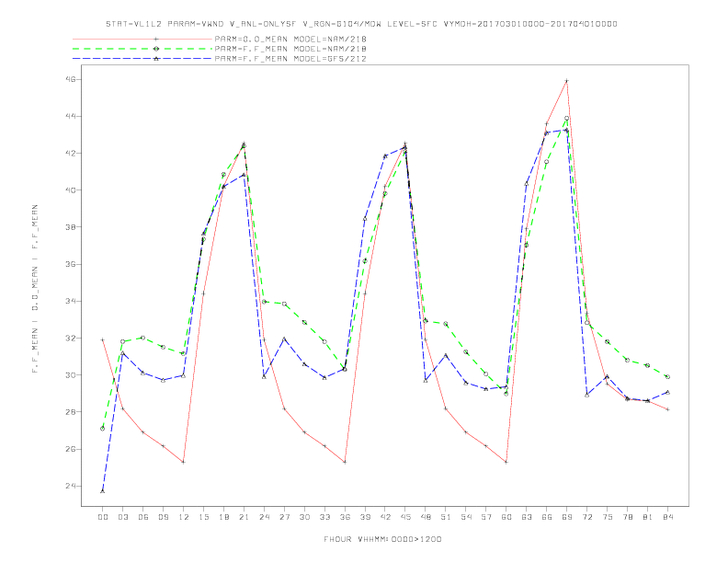Click x-axis forecast hour label 72
This screenshot has width=728, height=563.
click(x=587, y=517)
